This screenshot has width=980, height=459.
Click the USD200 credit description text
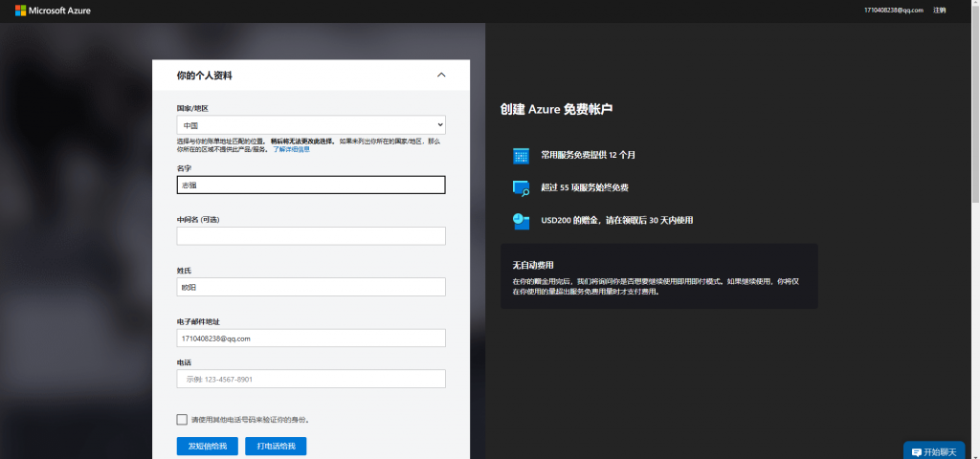(617, 220)
